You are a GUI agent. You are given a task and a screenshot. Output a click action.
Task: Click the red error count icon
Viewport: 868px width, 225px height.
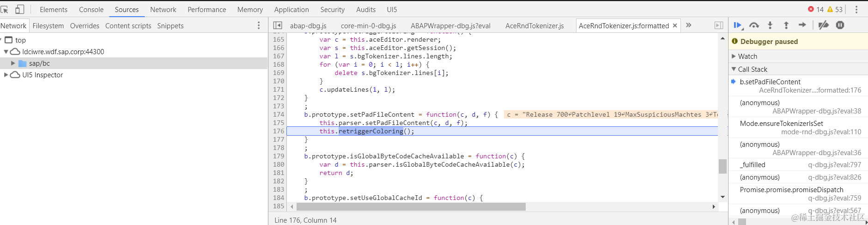(811, 9)
